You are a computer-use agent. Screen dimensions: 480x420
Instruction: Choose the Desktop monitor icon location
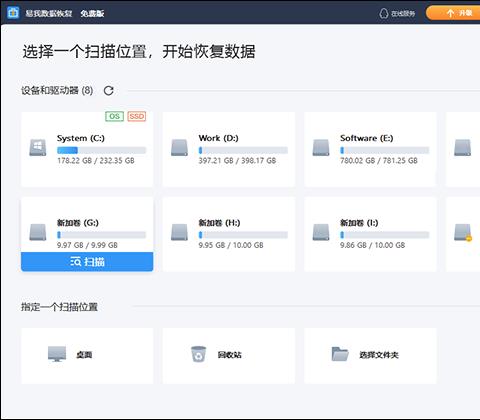click(57, 354)
